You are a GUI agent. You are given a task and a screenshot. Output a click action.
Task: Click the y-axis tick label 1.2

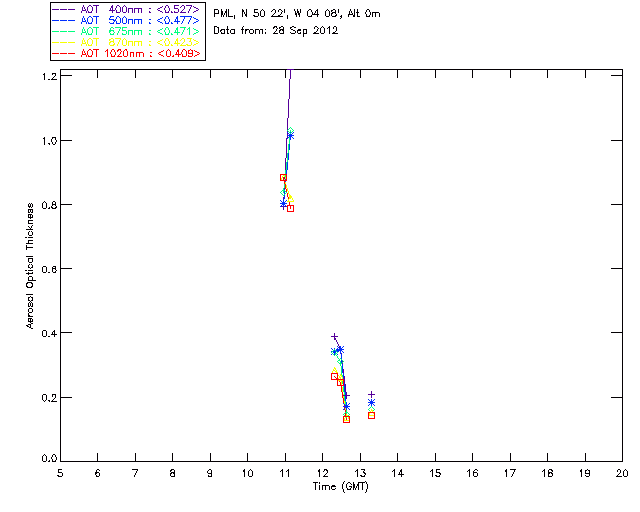click(x=49, y=76)
